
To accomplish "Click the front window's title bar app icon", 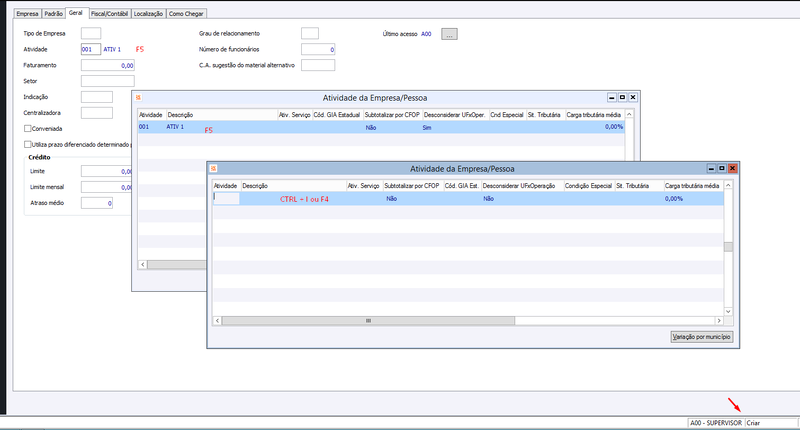I will click(214, 168).
